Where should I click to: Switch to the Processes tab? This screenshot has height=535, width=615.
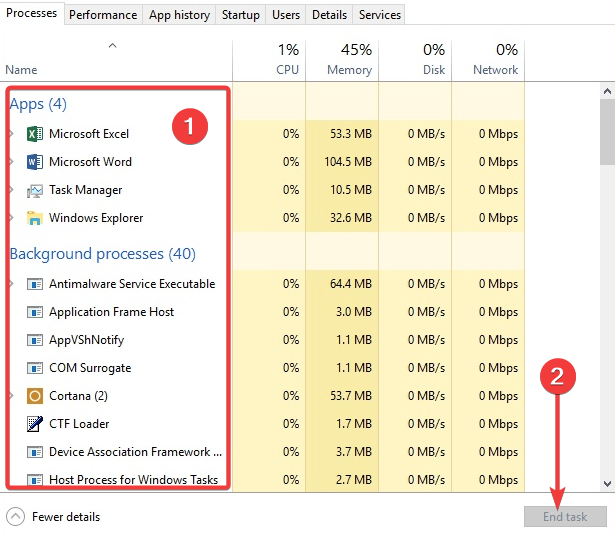click(x=32, y=13)
